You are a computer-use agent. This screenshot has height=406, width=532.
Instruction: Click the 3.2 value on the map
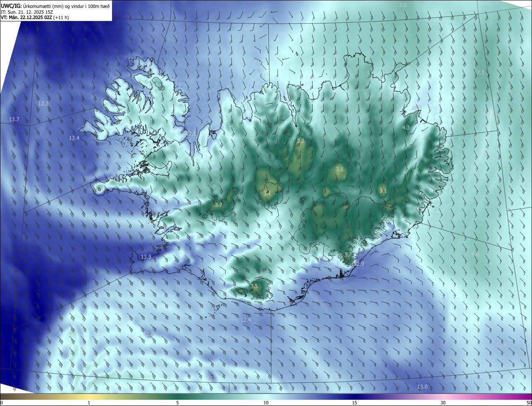300,141
